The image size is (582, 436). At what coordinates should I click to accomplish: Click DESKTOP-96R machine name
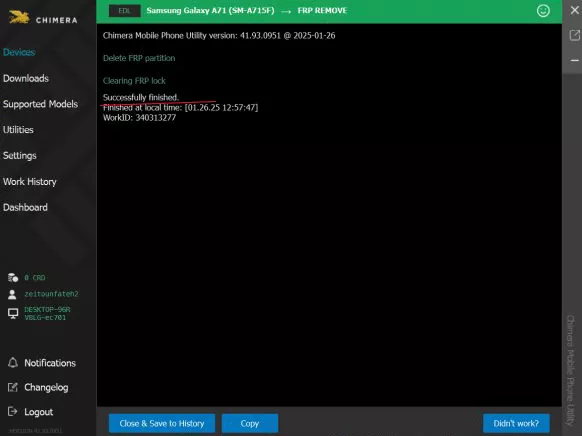click(47, 314)
